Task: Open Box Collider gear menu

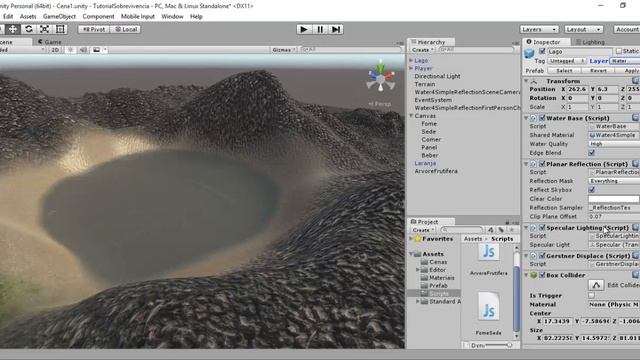Action: tap(635, 275)
